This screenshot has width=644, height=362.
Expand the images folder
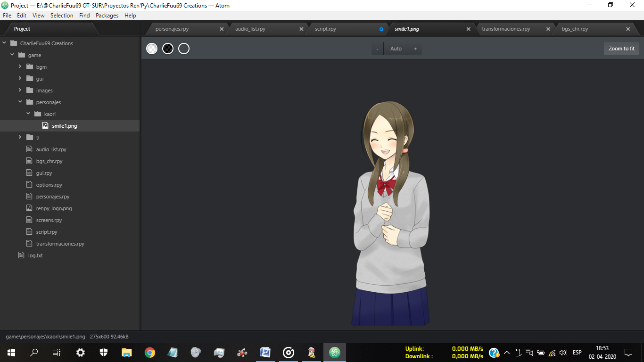(20, 90)
